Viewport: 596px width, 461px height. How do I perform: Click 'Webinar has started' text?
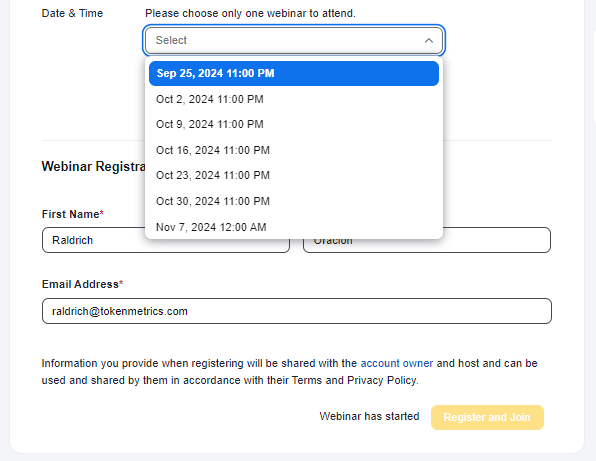(369, 417)
